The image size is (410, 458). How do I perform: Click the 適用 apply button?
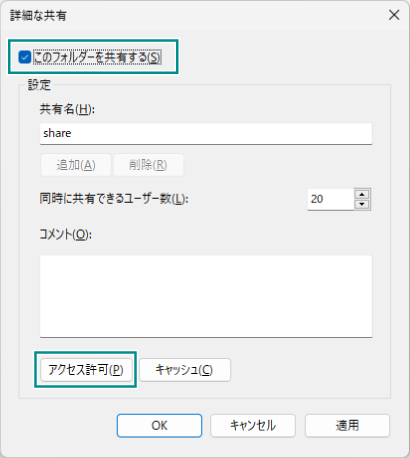tap(347, 426)
